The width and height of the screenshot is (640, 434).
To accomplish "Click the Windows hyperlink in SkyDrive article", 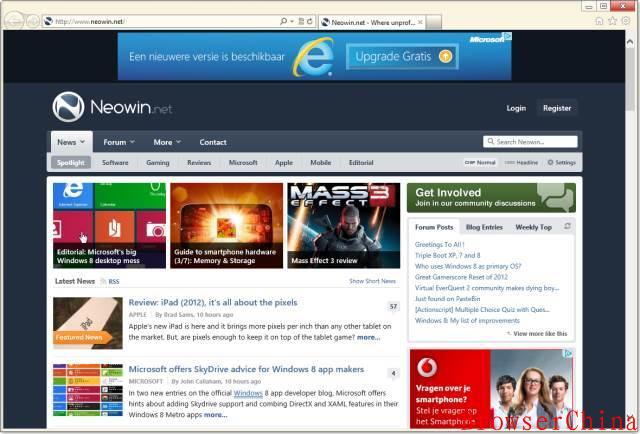I will tap(248, 393).
